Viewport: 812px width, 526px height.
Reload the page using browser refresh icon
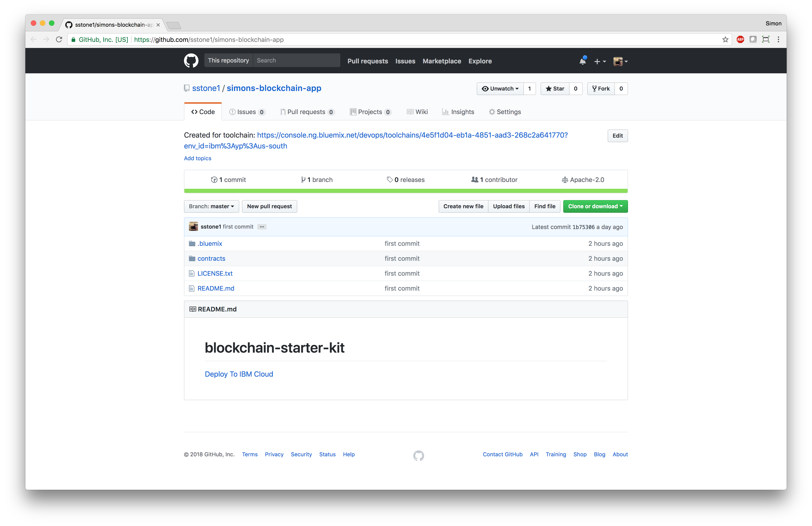(x=59, y=40)
